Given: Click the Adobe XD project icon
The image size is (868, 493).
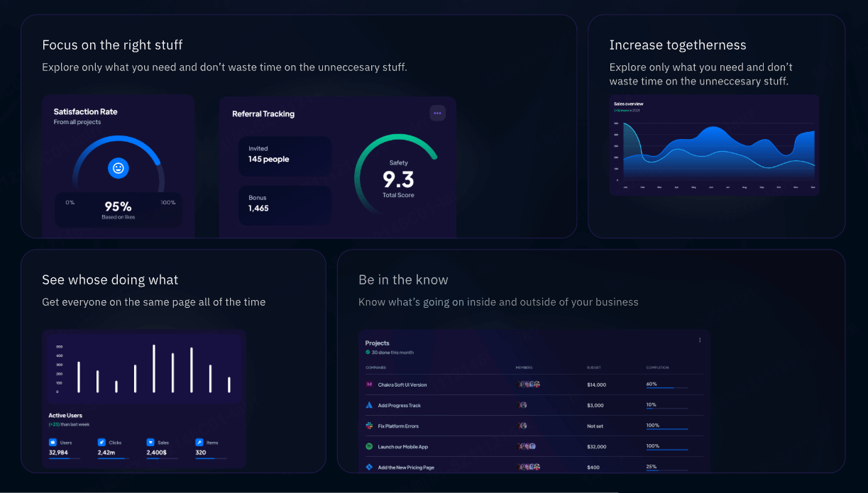Looking at the screenshot, I should point(369,384).
